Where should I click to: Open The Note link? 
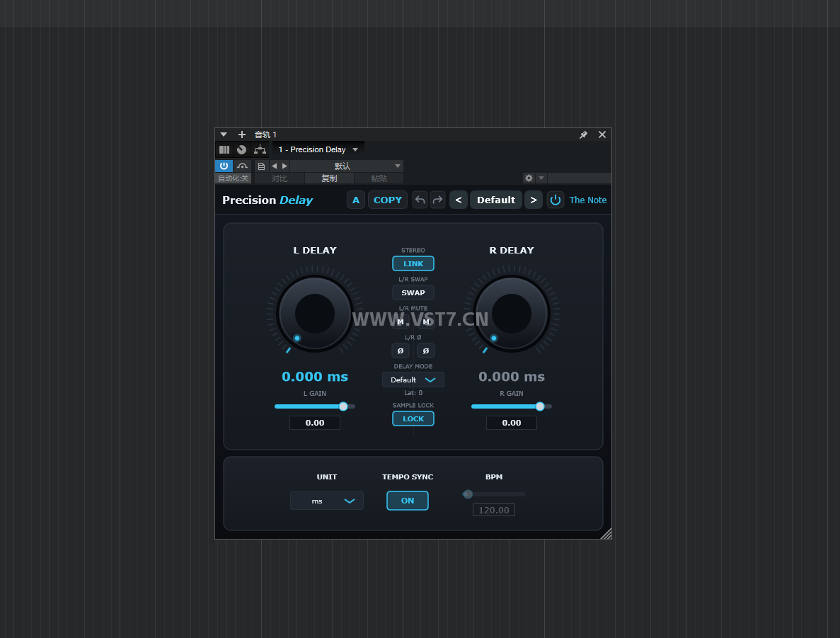coord(587,200)
